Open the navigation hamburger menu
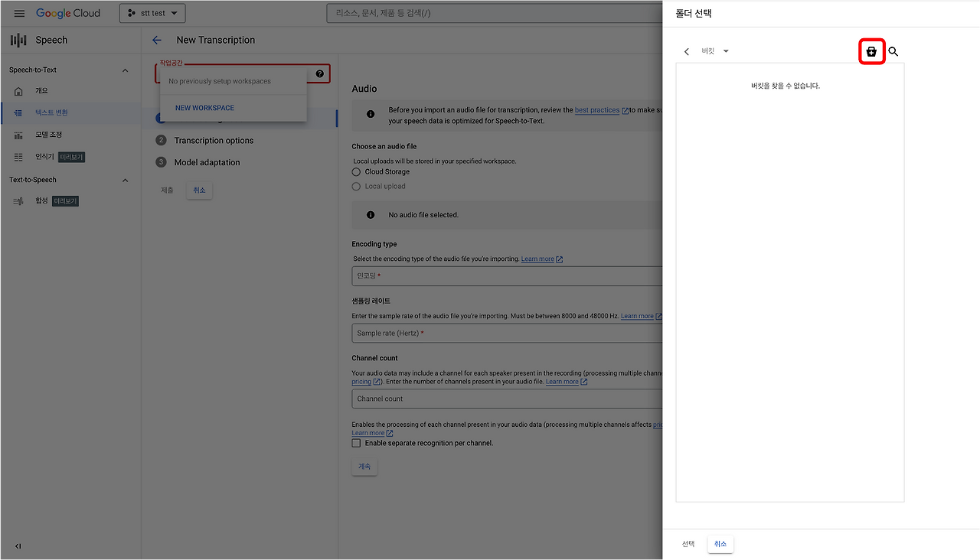Viewport: 980px width, 560px height. pyautogui.click(x=19, y=13)
